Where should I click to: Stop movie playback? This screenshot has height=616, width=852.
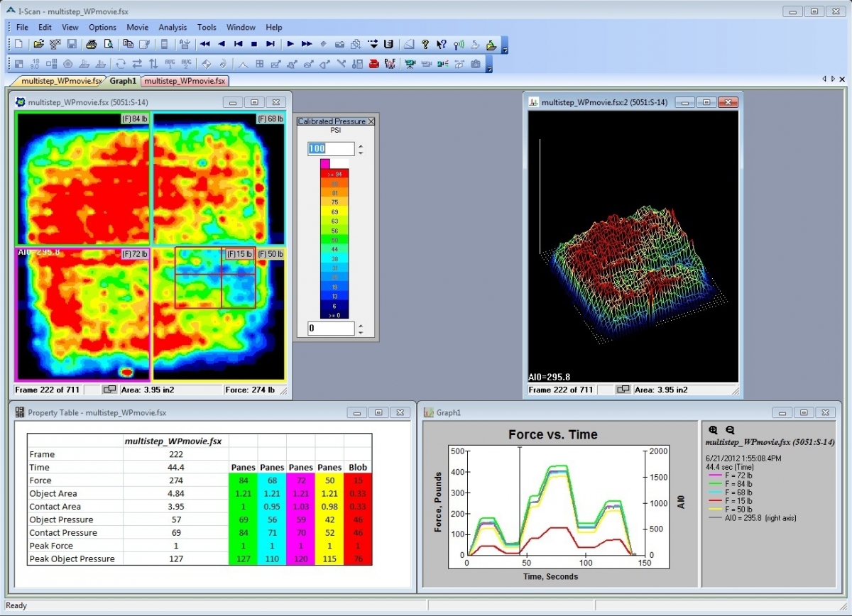click(x=254, y=44)
